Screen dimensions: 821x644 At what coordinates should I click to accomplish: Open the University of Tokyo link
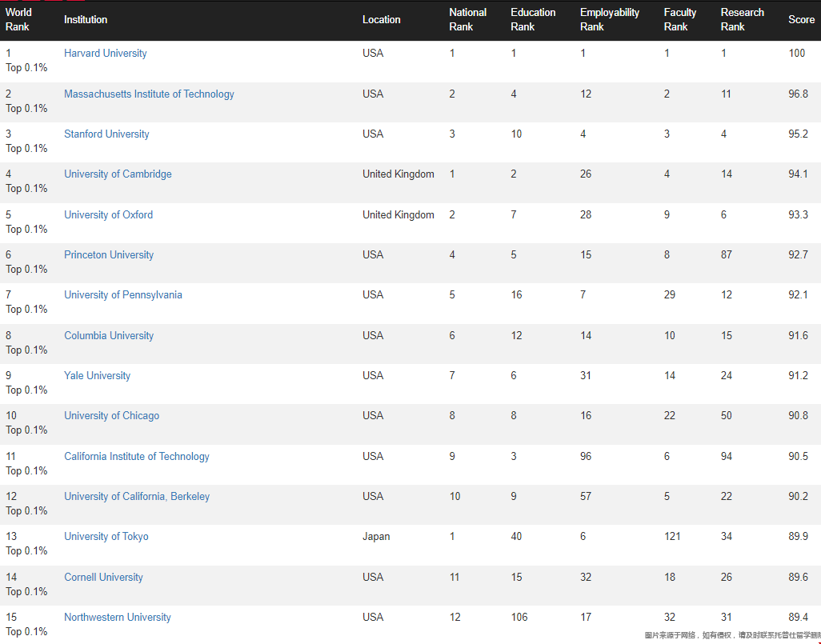point(106,537)
